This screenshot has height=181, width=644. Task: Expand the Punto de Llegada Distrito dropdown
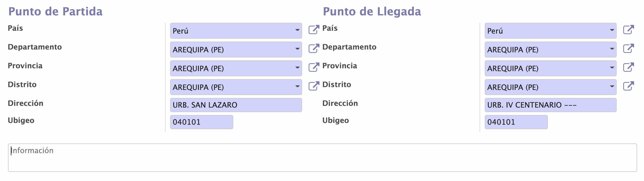pyautogui.click(x=612, y=87)
